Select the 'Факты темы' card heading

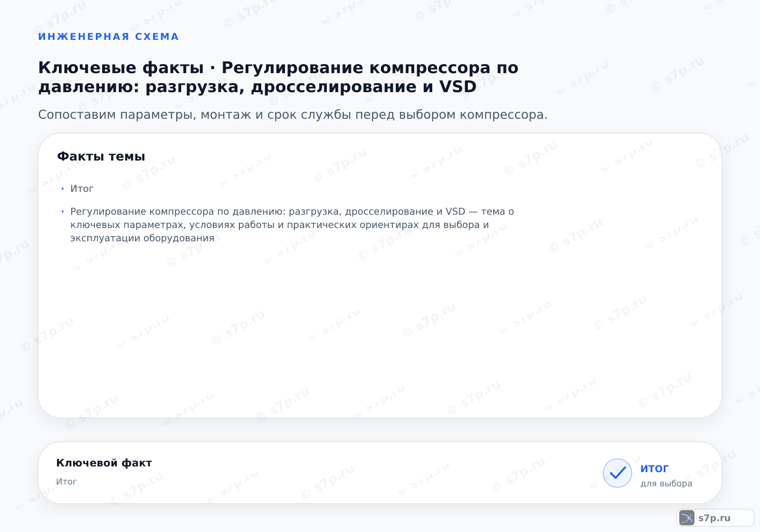101,156
